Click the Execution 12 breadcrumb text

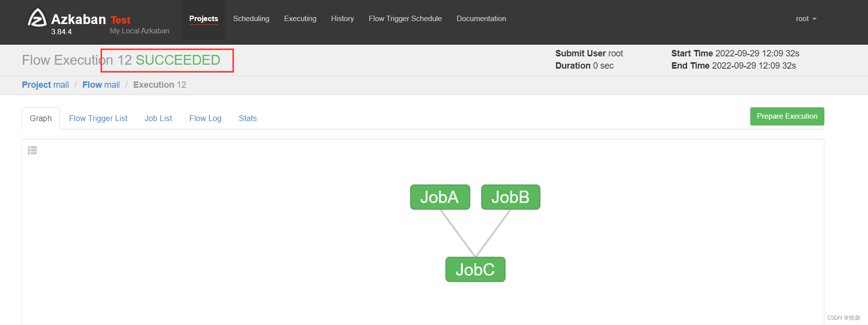160,85
